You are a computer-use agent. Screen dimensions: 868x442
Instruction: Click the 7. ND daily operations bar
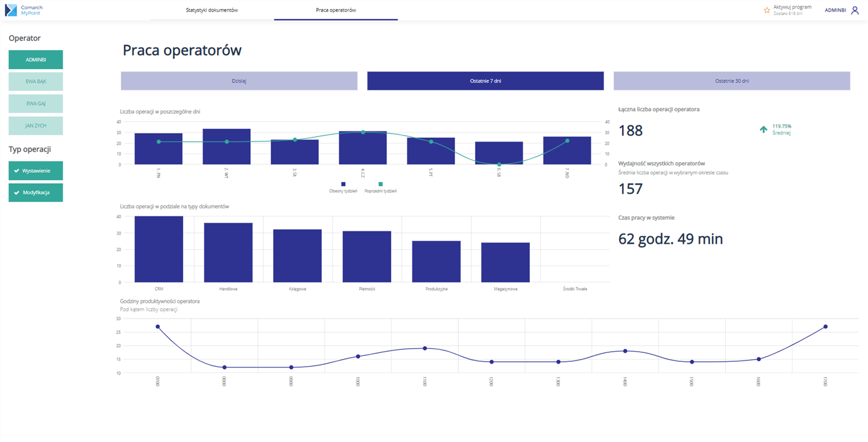coord(567,151)
